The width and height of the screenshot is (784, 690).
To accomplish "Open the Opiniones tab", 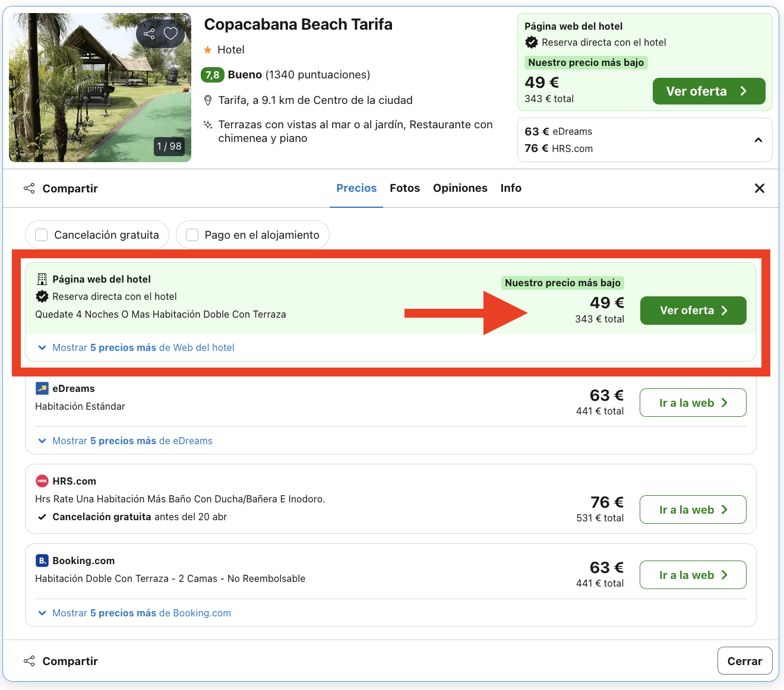I will (460, 188).
